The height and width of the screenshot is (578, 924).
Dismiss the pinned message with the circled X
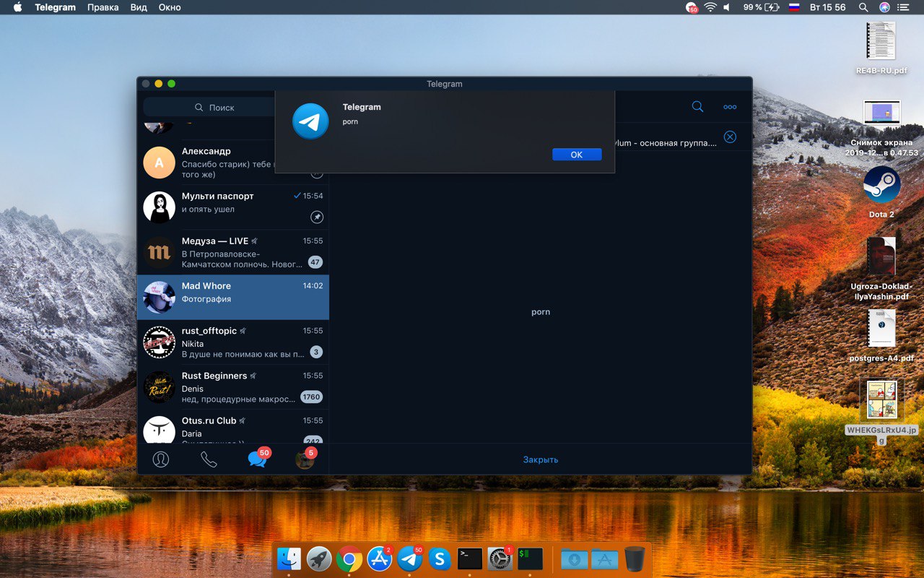pyautogui.click(x=730, y=137)
